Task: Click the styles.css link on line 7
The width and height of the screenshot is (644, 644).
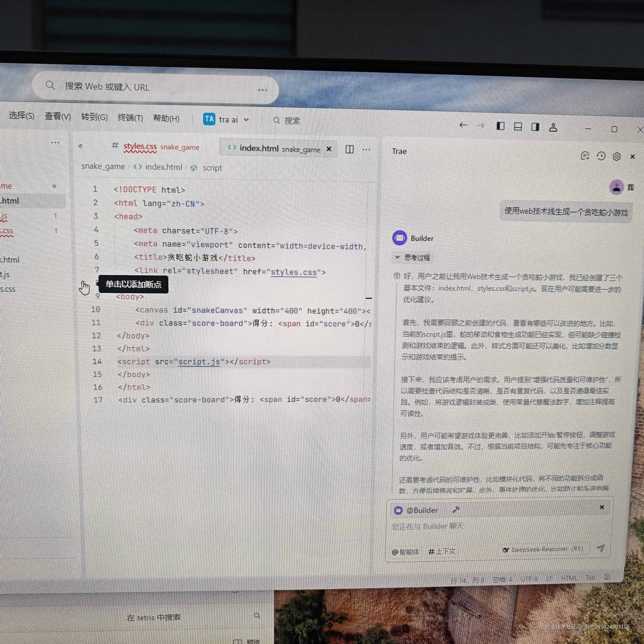Action: [x=293, y=272]
